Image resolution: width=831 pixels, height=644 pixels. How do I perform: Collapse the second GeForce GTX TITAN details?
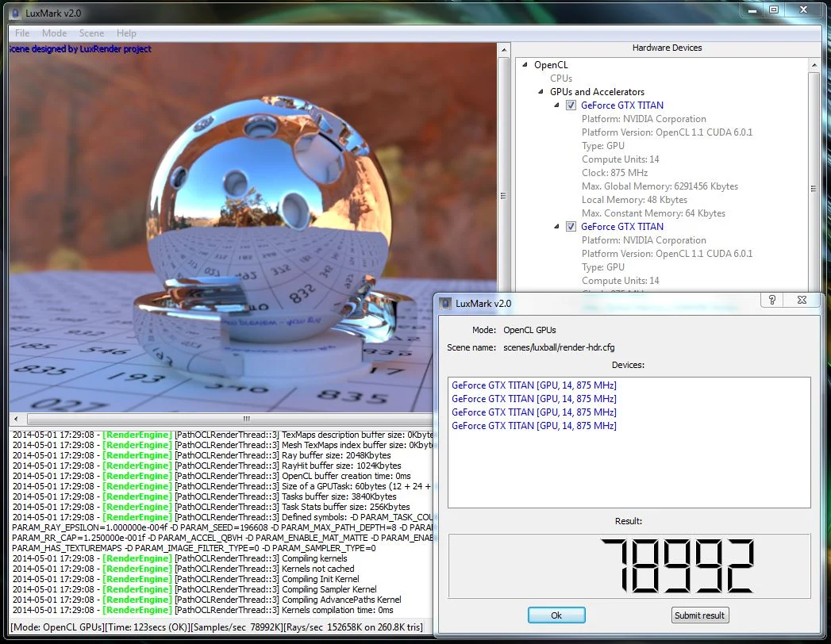click(x=556, y=226)
